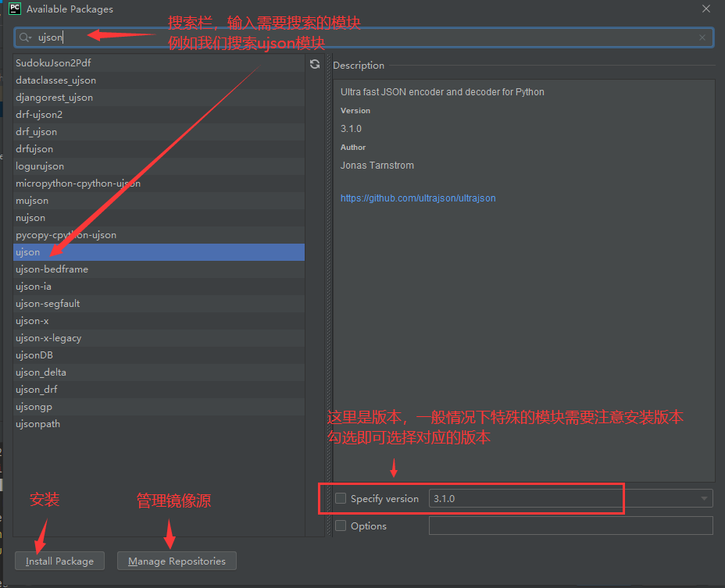Image resolution: width=725 pixels, height=588 pixels.
Task: Select ujson-segfault package
Action: (x=159, y=304)
